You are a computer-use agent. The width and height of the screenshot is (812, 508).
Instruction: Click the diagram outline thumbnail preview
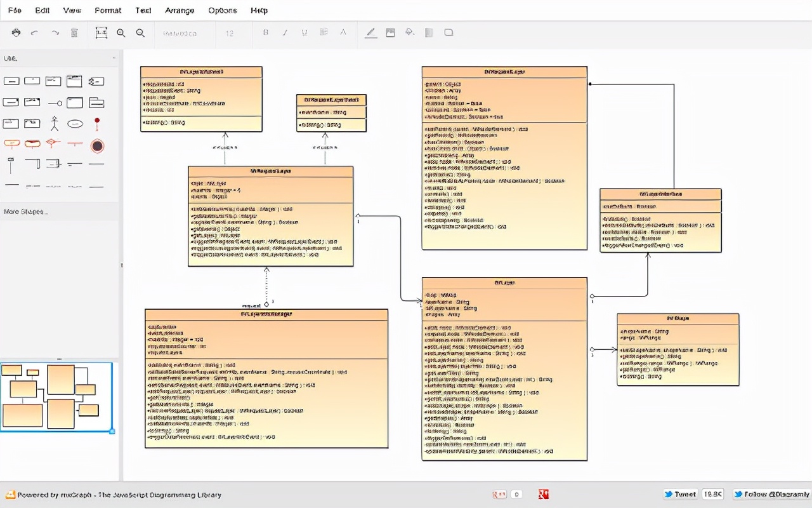56,398
